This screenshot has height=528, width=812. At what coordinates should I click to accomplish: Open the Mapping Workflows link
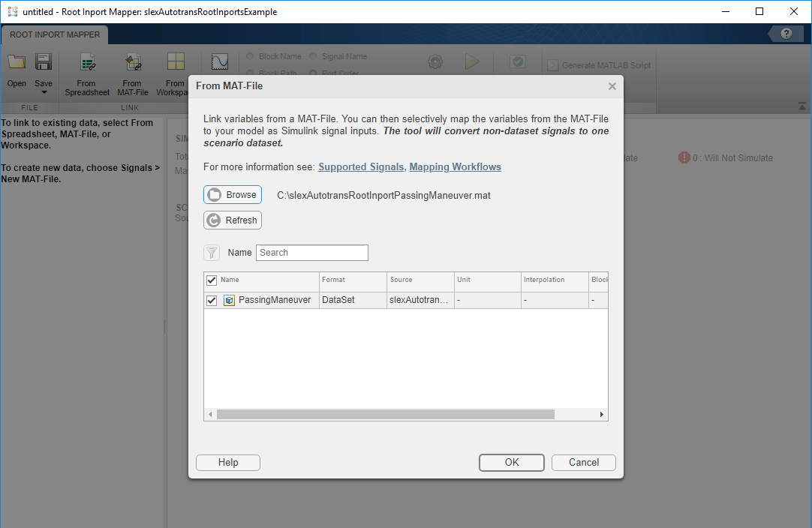[x=456, y=166]
